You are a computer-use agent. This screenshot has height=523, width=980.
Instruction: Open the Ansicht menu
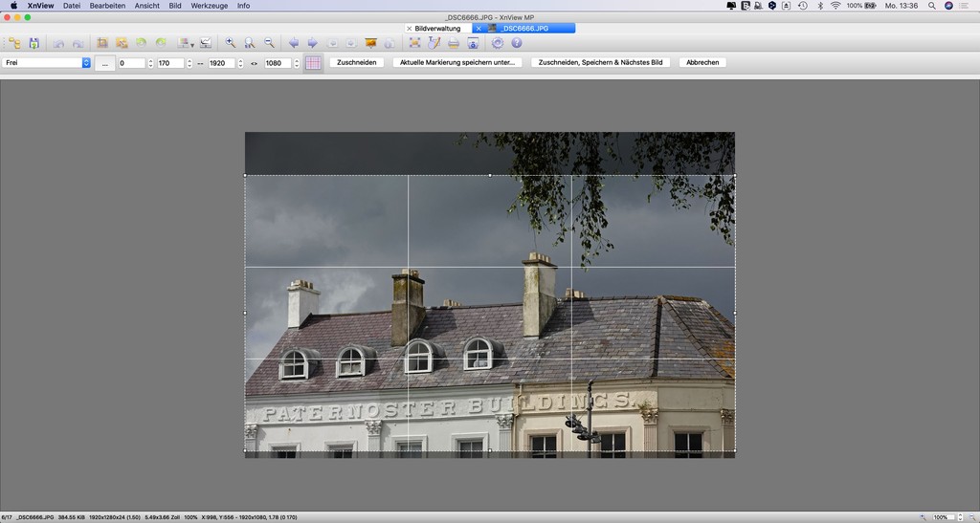tap(146, 6)
